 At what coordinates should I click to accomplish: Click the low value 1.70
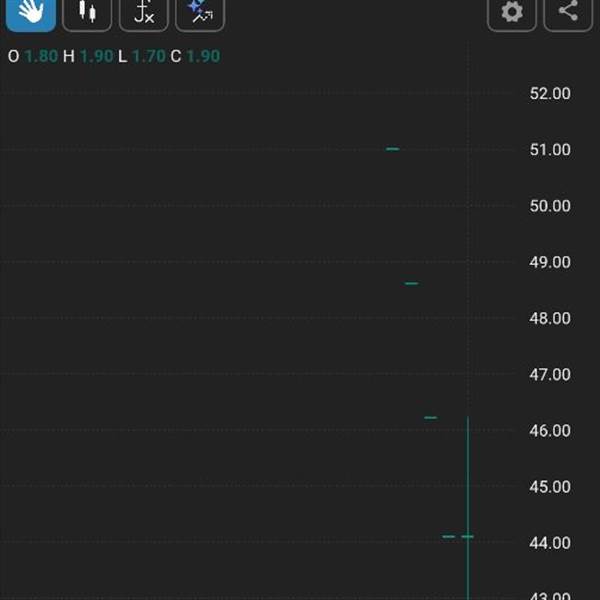pos(148,56)
